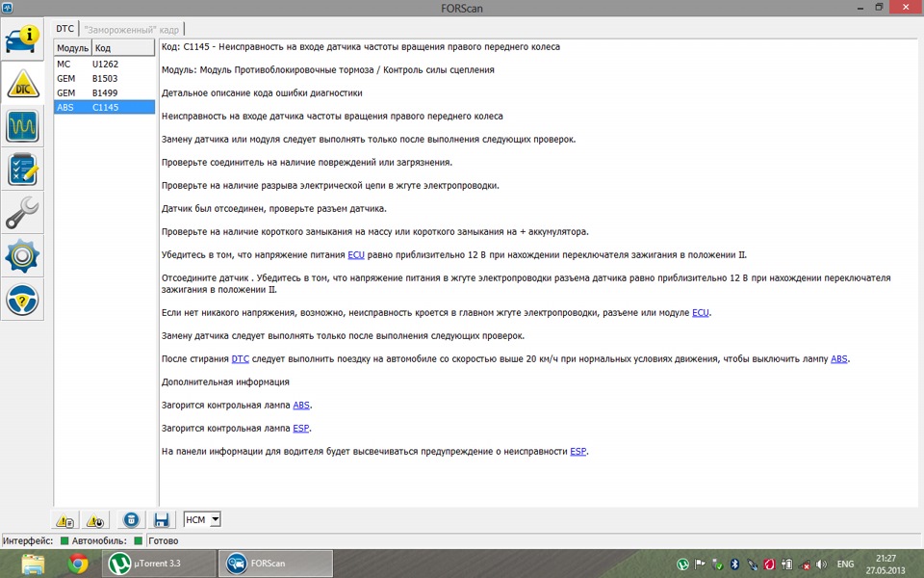Click the FORScan taskbar button
The image size is (924, 578).
(x=275, y=564)
